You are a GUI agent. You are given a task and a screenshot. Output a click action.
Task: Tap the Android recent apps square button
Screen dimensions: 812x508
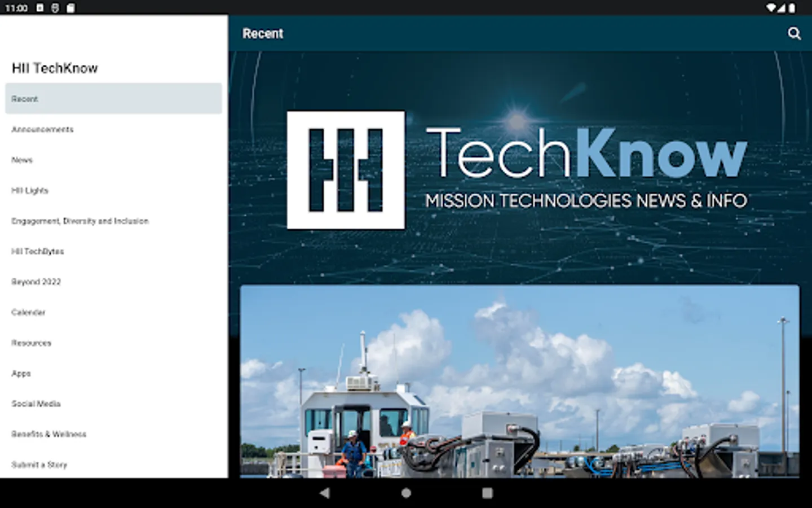487,493
